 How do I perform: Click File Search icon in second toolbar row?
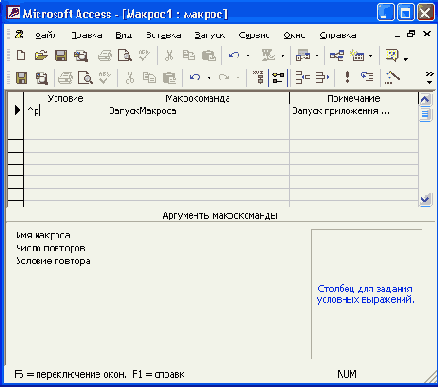(42, 78)
